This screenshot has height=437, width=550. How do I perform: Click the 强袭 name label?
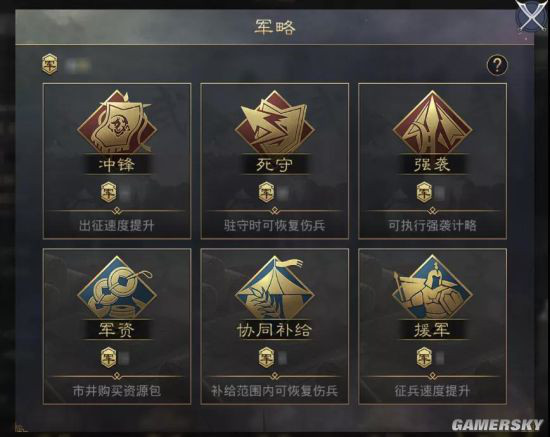point(432,164)
